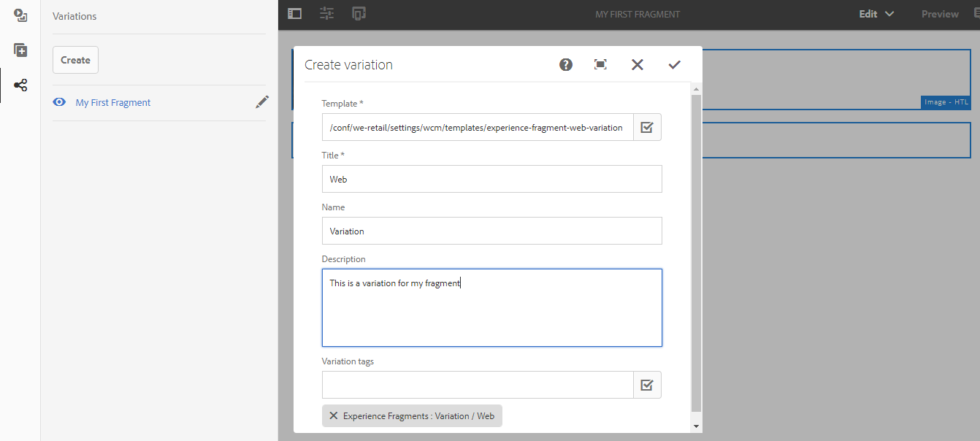Switch to Preview mode

pos(940,13)
